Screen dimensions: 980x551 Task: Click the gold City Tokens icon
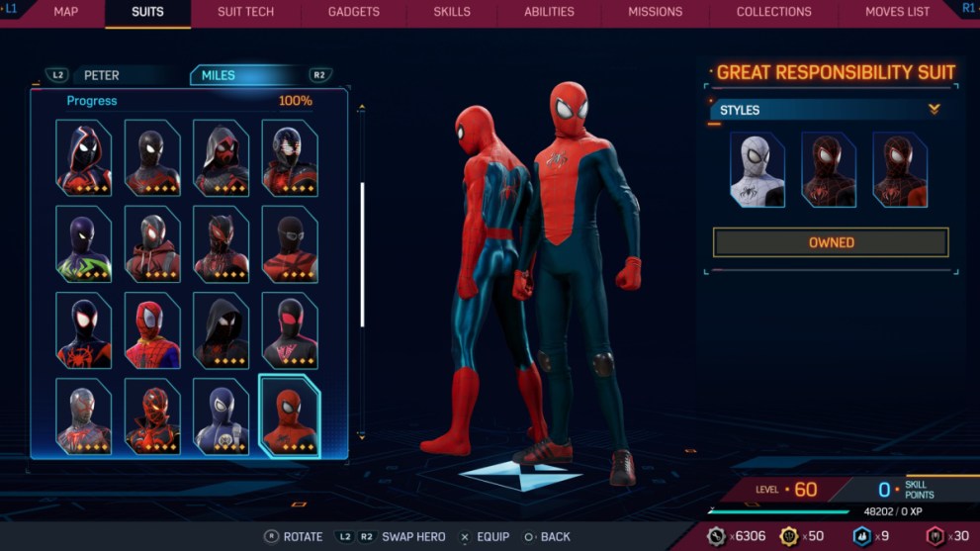789,536
